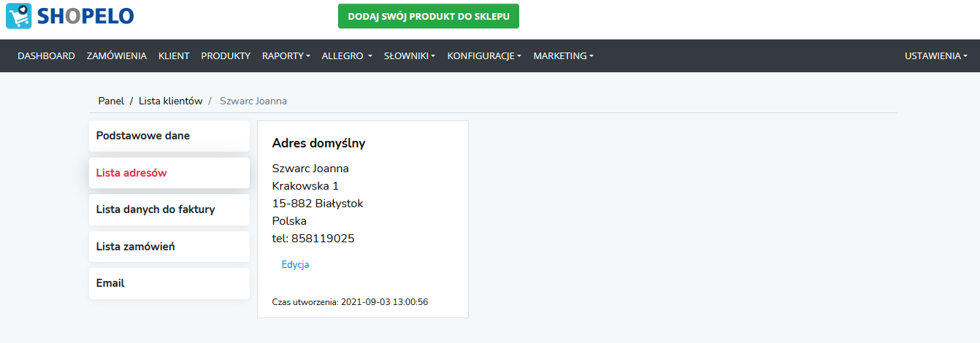This screenshot has height=343, width=980.
Task: Click the green 'Dodaj swój produkt do sklepu' button
Action: tap(429, 16)
